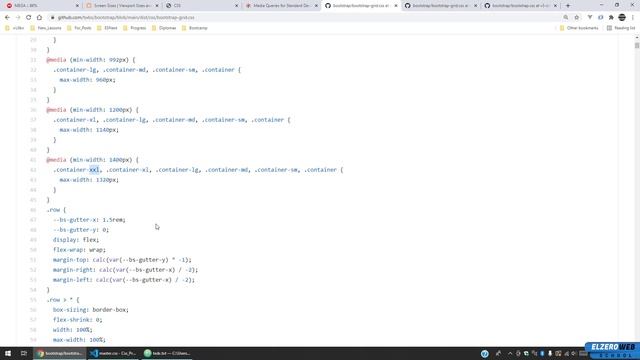Open the Extensions puzzle-piece menu
The height and width of the screenshot is (360, 640).
pos(611,18)
